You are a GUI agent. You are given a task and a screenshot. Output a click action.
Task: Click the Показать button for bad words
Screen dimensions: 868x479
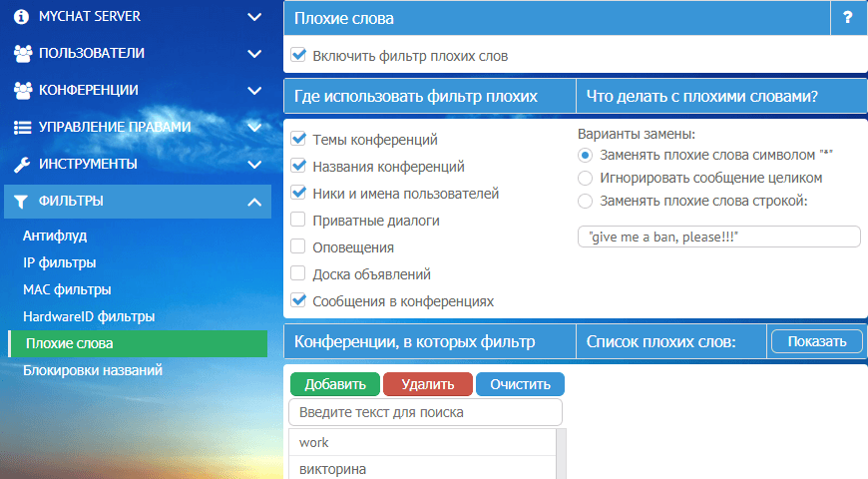(816, 341)
